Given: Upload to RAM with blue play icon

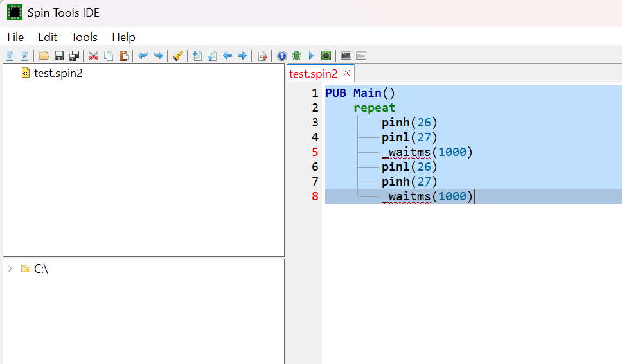Looking at the screenshot, I should [x=311, y=56].
